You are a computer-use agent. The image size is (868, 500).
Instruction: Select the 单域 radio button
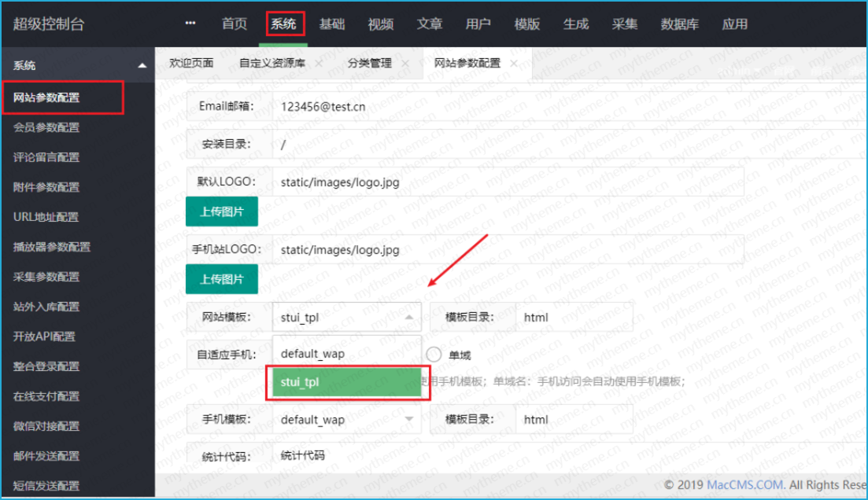pos(434,355)
